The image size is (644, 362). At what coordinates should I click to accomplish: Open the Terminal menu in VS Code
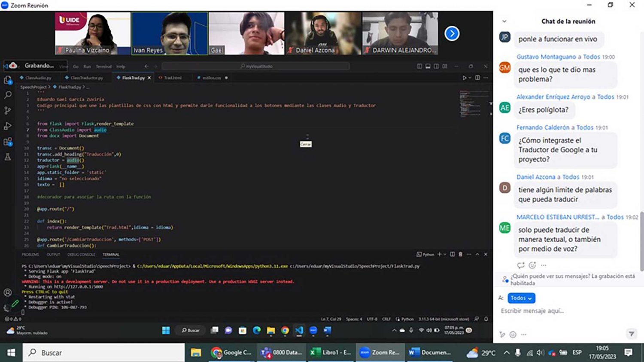pyautogui.click(x=103, y=67)
